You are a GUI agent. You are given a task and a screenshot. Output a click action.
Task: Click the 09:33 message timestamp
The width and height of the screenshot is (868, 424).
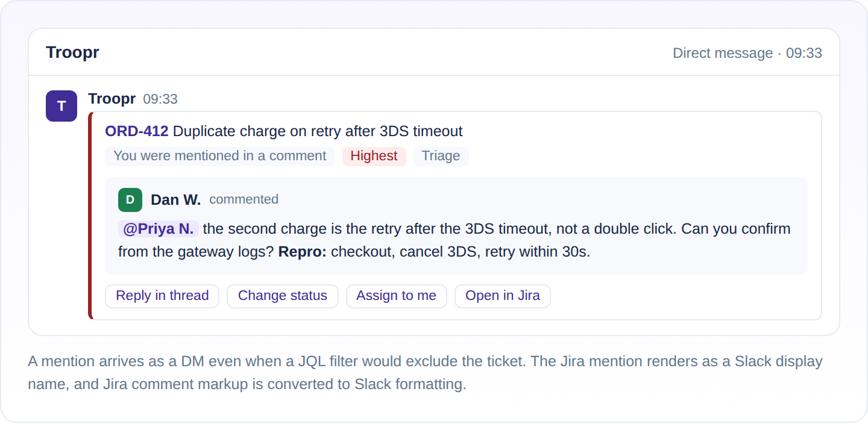tap(160, 99)
